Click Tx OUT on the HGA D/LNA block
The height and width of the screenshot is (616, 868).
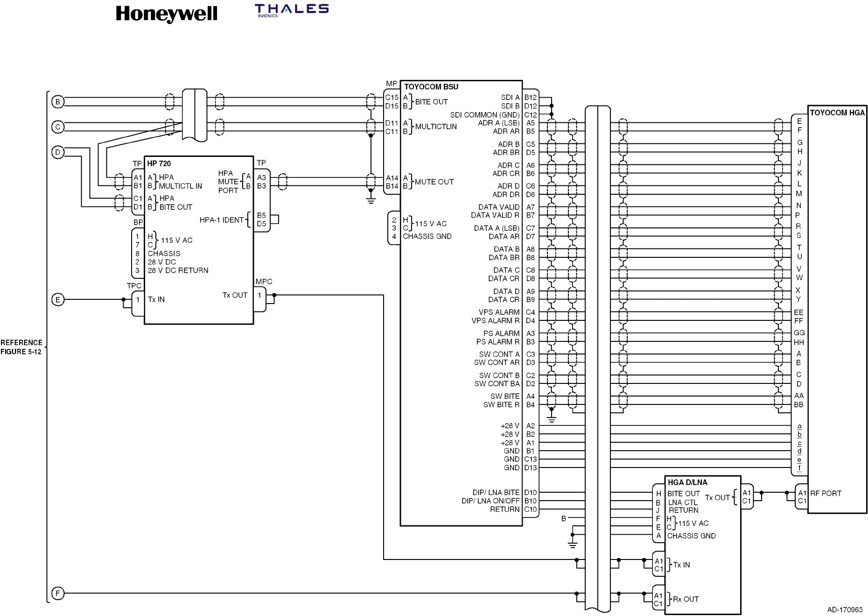(x=717, y=498)
